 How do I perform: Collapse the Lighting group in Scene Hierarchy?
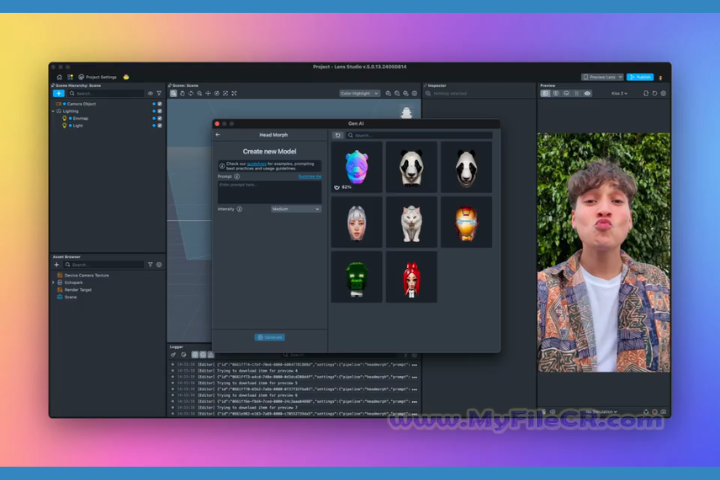tap(53, 111)
